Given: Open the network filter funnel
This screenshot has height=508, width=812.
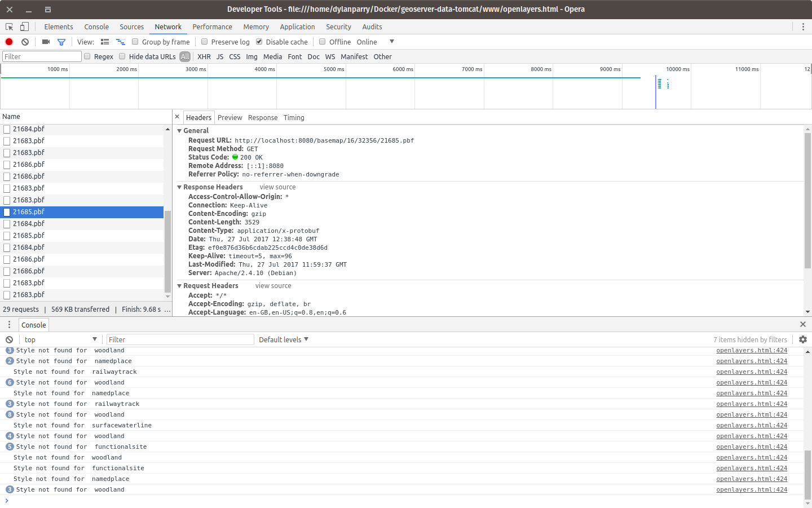Looking at the screenshot, I should [61, 42].
